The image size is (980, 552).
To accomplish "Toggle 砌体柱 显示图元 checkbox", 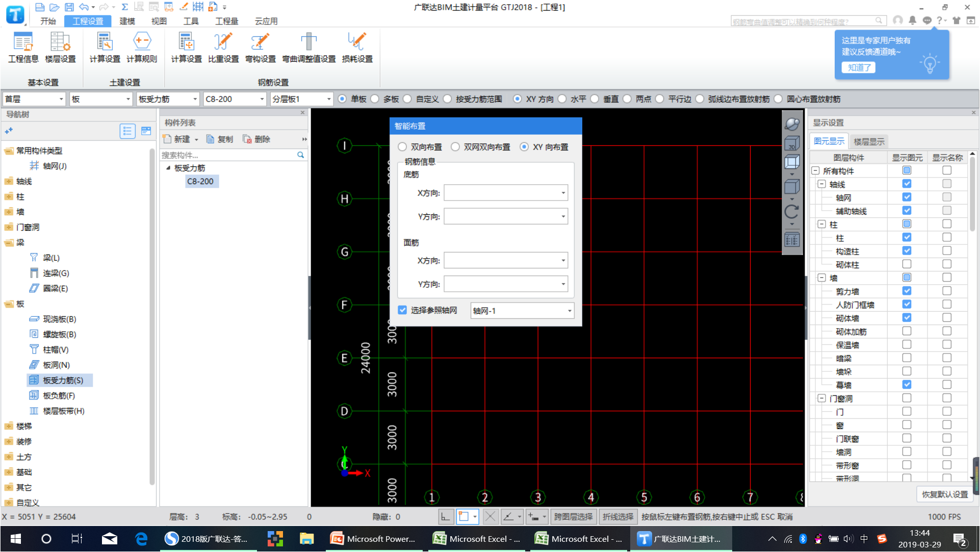I will coord(907,264).
